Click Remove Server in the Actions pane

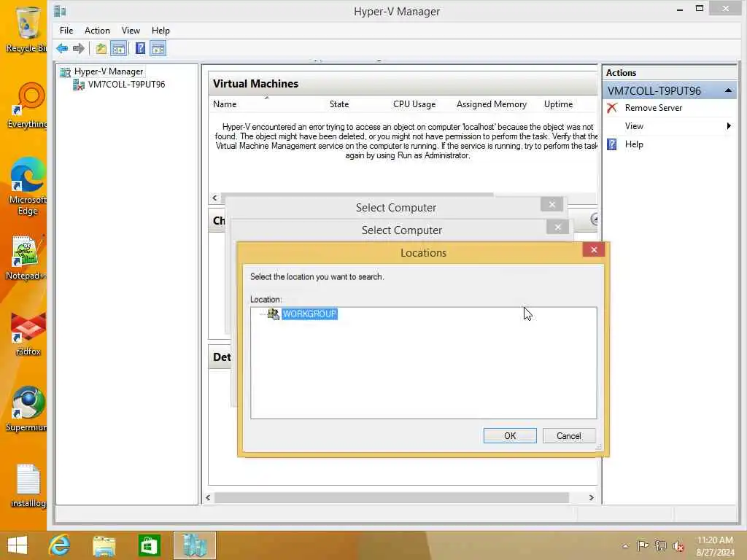coord(653,108)
